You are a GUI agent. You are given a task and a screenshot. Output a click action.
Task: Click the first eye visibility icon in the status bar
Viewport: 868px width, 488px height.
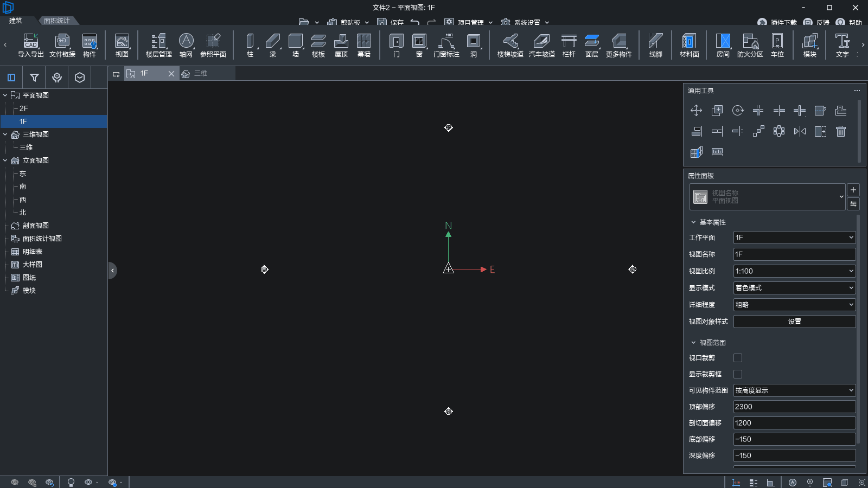click(15, 482)
